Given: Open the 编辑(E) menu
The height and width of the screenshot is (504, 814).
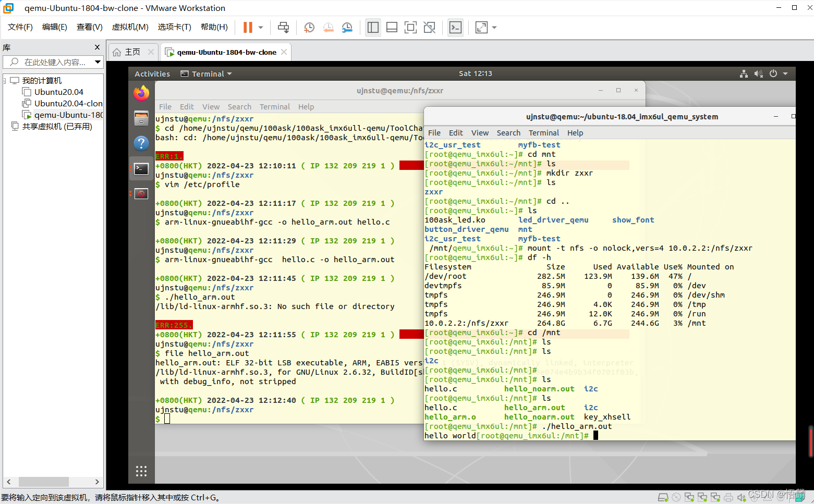Looking at the screenshot, I should [55, 27].
